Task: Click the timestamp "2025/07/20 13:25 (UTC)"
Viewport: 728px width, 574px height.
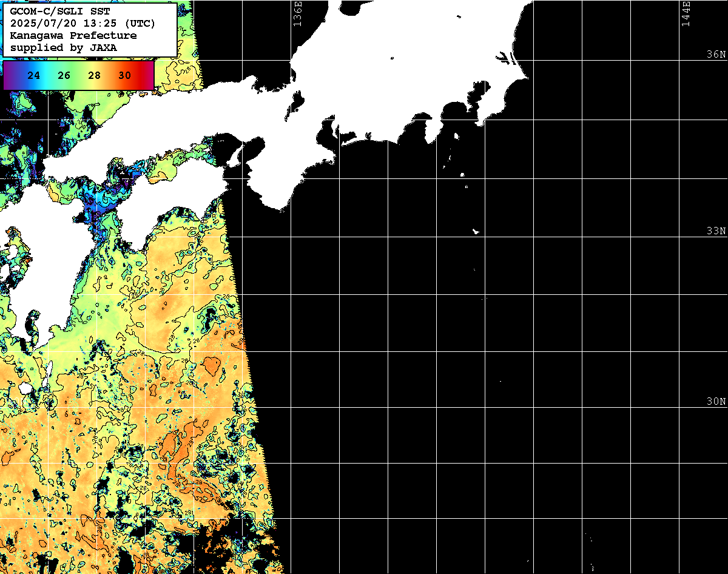Action: (x=83, y=24)
